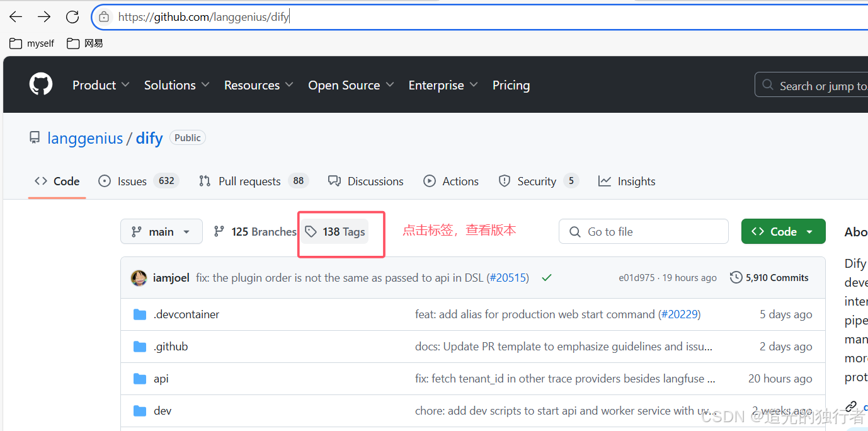Click the Go to file search field
This screenshot has width=868, height=431.
pyautogui.click(x=644, y=231)
